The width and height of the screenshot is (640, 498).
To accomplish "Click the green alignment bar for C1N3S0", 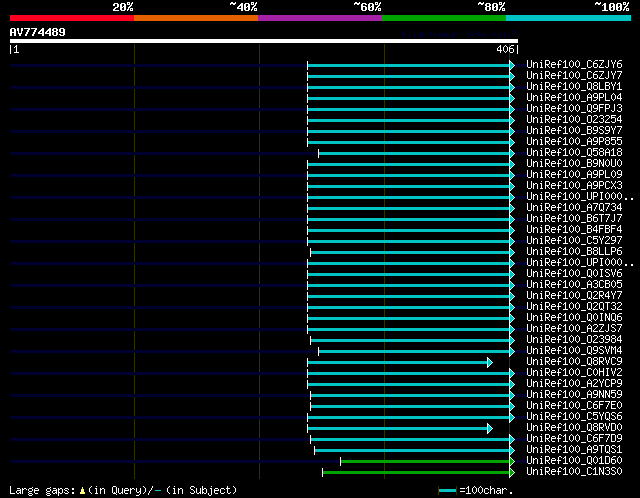I will [416, 473].
